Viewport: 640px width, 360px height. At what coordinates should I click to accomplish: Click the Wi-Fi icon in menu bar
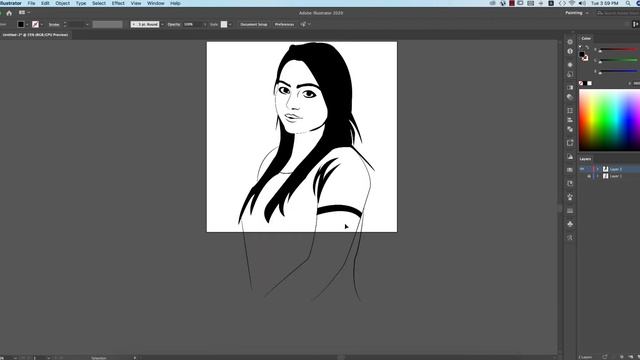[572, 3]
